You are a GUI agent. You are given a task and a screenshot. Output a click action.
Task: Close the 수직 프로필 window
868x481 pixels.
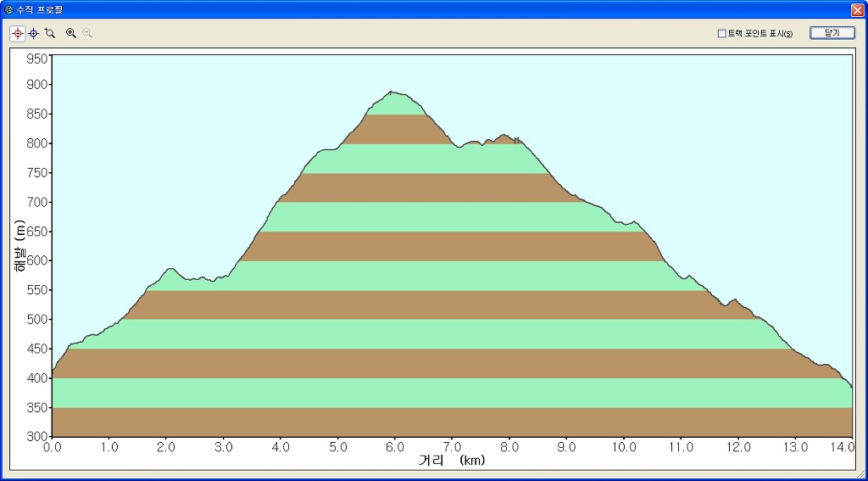(x=858, y=9)
